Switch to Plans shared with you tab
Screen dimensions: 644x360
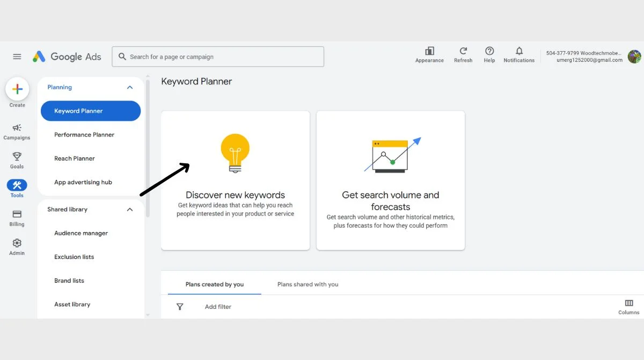308,284
